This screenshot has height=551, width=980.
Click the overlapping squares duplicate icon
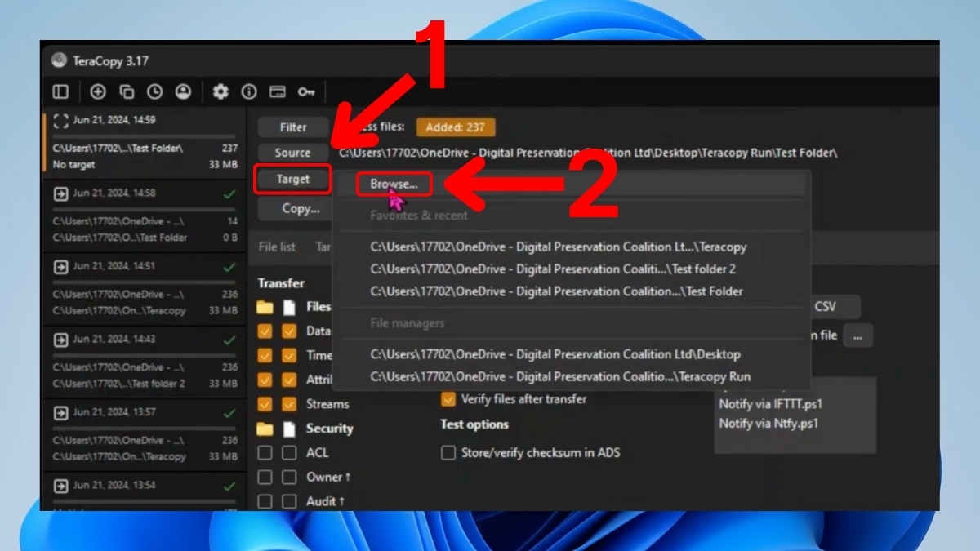127,91
